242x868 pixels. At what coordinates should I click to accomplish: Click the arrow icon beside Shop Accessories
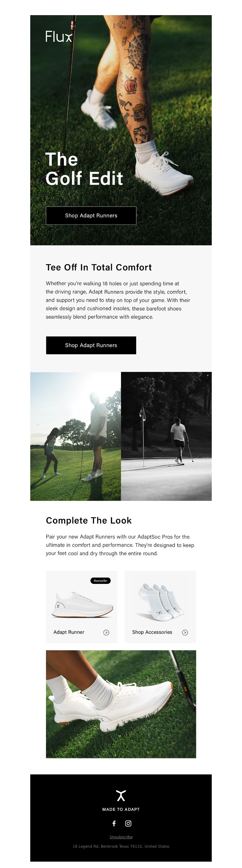(185, 632)
